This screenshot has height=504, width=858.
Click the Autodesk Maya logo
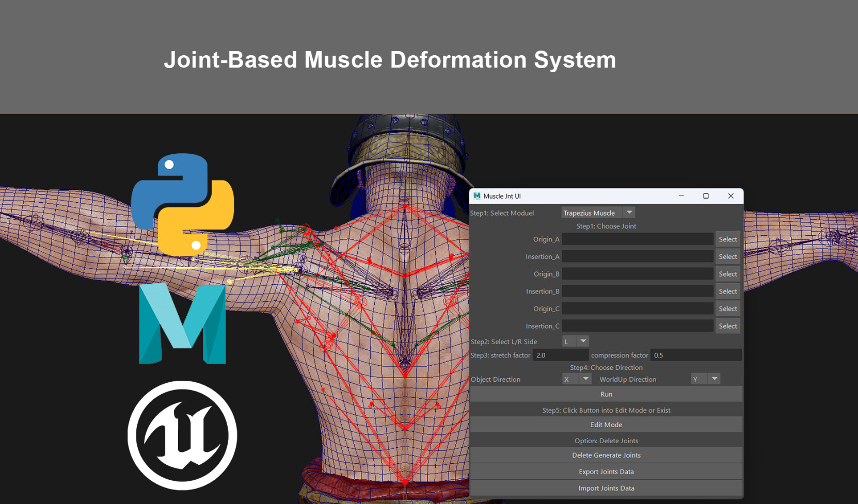click(182, 324)
